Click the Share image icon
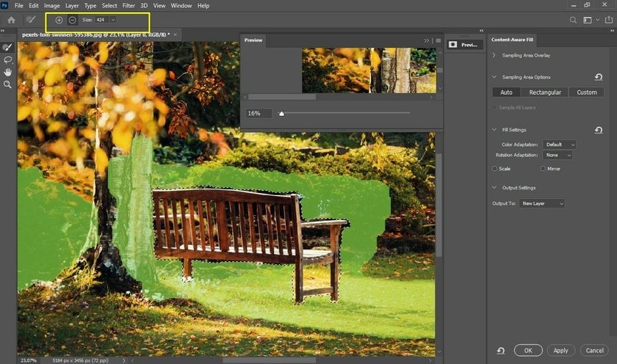The width and height of the screenshot is (617, 364). (x=609, y=19)
